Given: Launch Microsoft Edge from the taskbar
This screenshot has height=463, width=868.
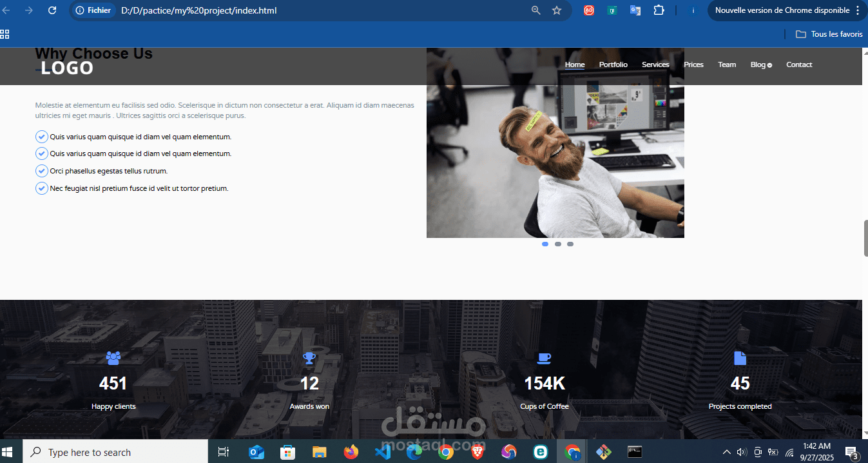Looking at the screenshot, I should point(414,452).
